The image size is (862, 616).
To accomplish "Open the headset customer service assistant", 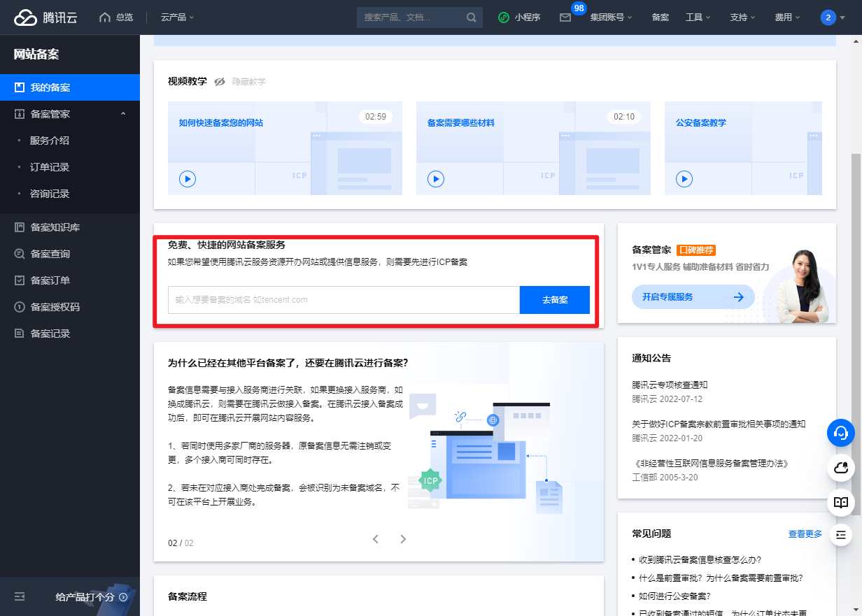I will (x=841, y=433).
